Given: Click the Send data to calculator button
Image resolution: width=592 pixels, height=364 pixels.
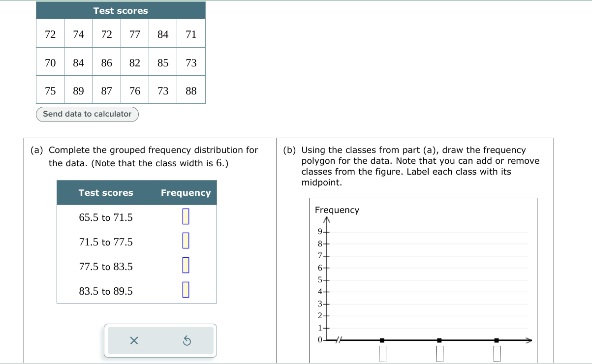Looking at the screenshot, I should tap(87, 114).
